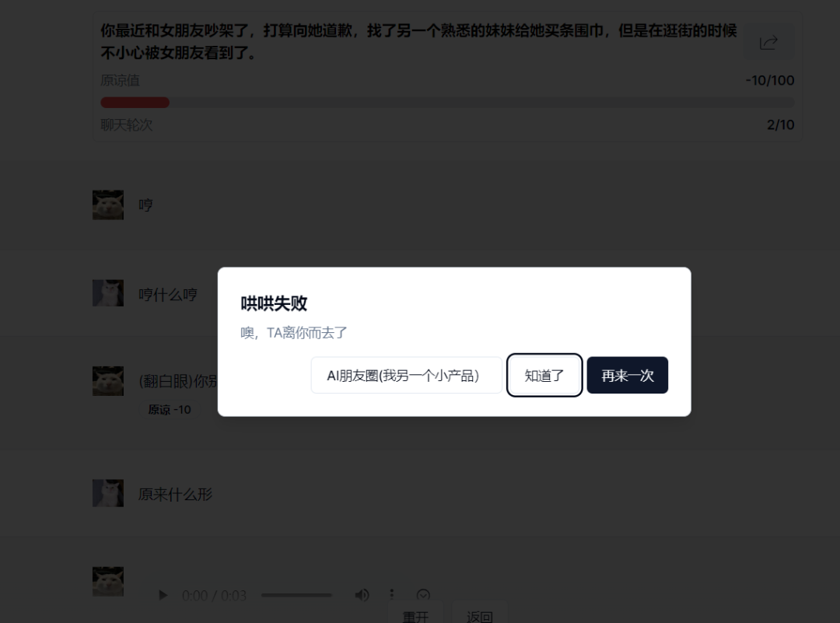This screenshot has height=623, width=840.
Task: Click the avatar next to 原来什么形
Action: click(x=108, y=493)
